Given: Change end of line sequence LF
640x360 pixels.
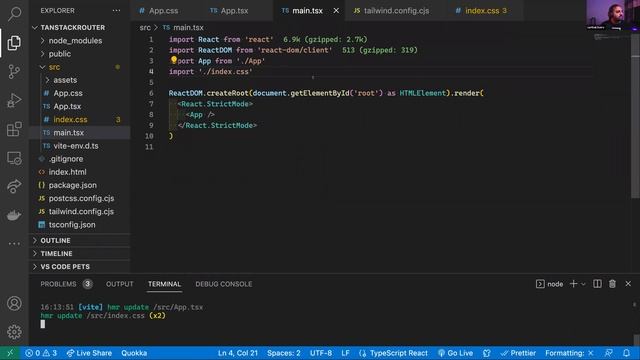Looking at the screenshot, I should pos(345,353).
